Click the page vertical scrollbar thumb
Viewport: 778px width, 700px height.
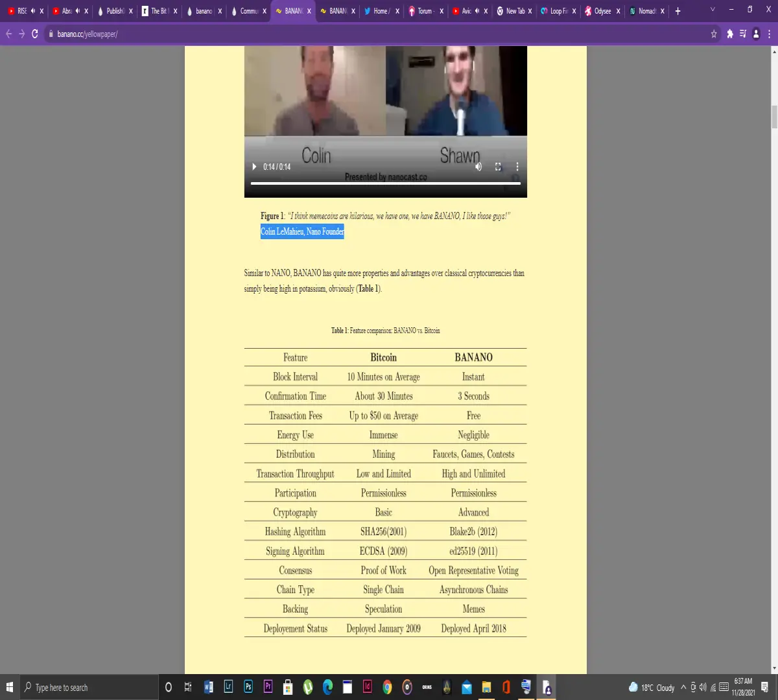pos(773,117)
